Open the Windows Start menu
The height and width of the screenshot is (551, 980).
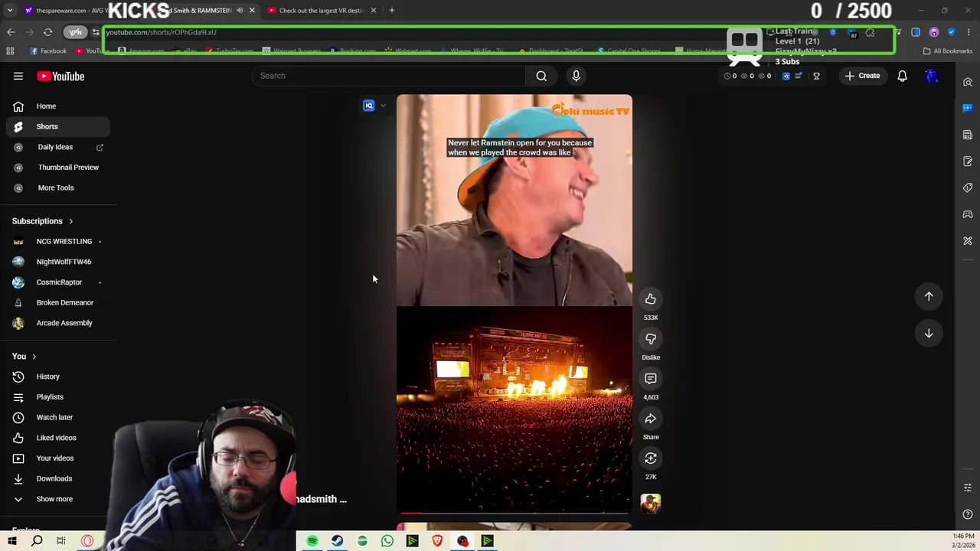coord(11,541)
